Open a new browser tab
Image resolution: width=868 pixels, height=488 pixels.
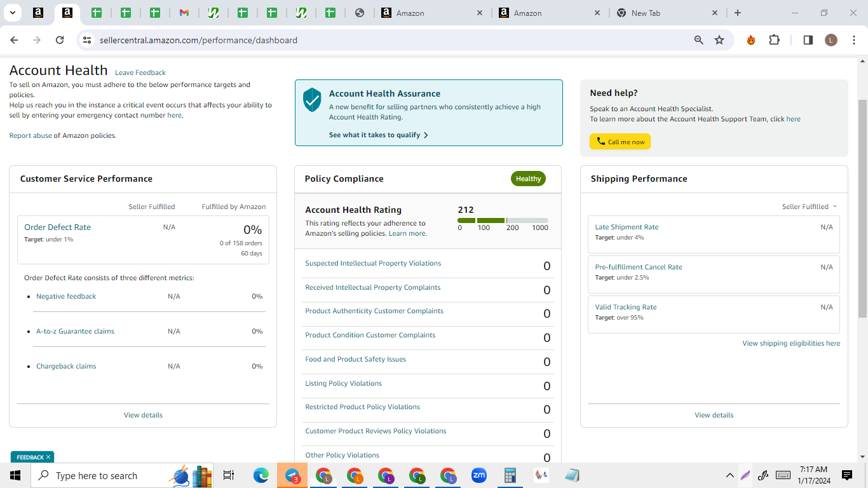click(x=738, y=13)
